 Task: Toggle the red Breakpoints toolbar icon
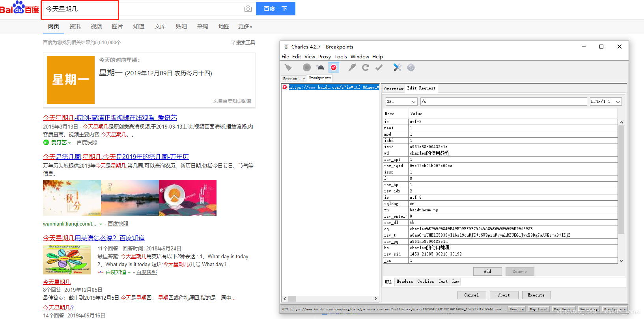click(x=334, y=67)
